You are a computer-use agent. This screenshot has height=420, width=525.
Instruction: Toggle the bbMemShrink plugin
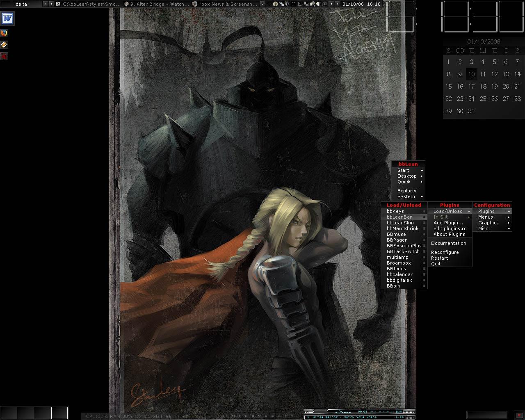(404, 228)
